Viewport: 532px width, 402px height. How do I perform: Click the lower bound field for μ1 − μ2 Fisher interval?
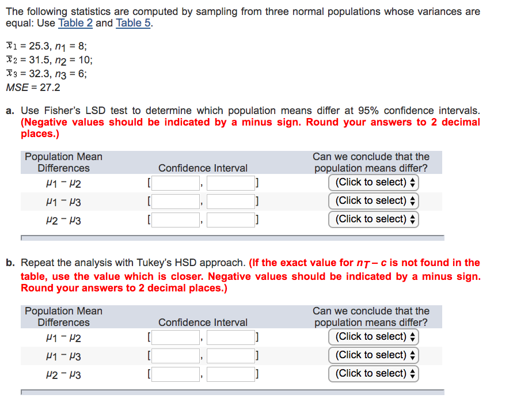(175, 182)
